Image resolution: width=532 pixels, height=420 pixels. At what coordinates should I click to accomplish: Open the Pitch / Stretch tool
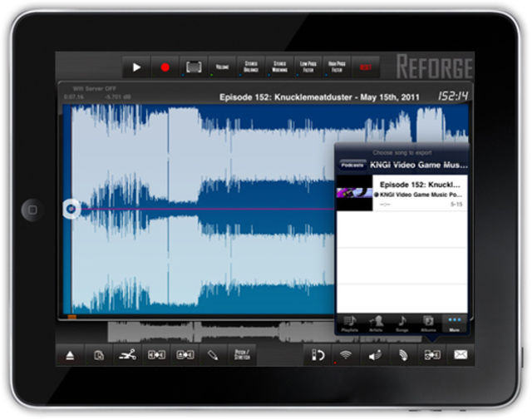point(242,355)
